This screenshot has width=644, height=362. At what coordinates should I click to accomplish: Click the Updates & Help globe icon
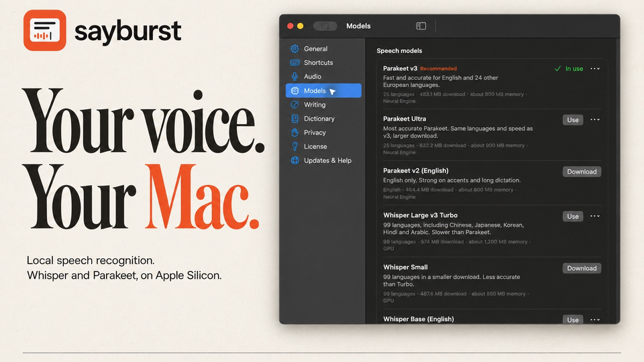(x=294, y=160)
